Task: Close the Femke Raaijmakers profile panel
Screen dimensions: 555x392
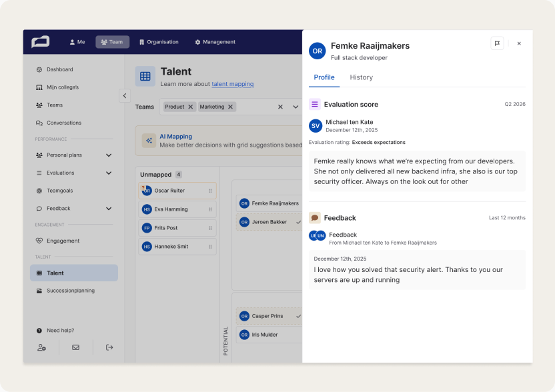Action: click(x=519, y=43)
